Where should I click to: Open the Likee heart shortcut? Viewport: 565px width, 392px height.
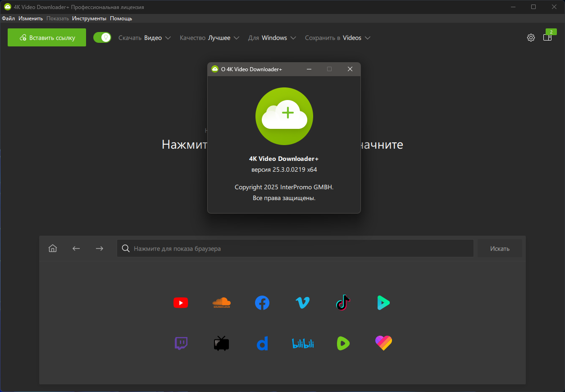click(x=383, y=343)
